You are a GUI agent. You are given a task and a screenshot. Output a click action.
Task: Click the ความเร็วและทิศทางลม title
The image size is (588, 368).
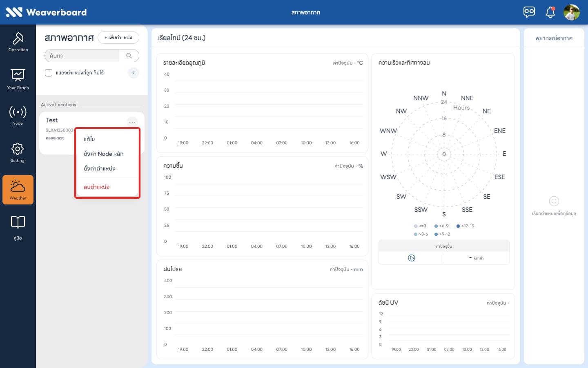(x=404, y=63)
